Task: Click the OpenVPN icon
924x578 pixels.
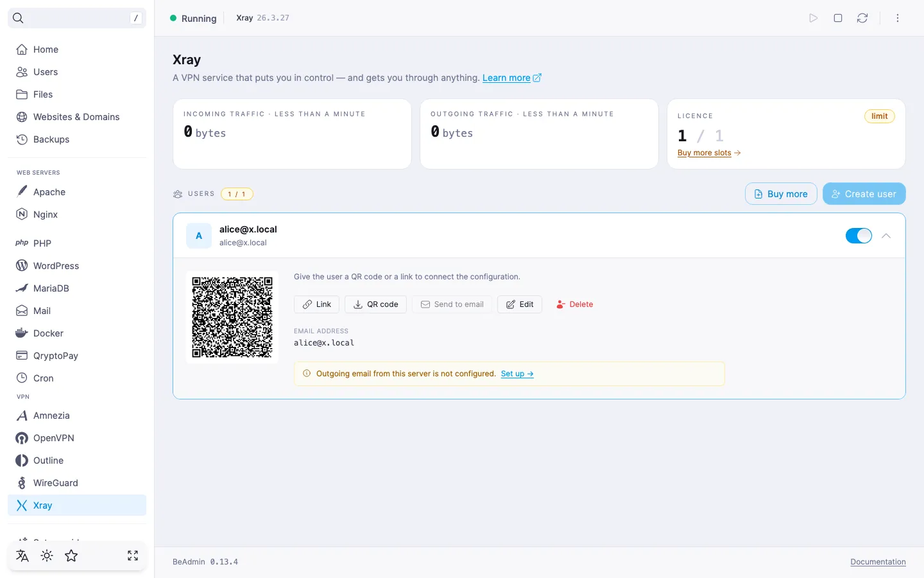Action: click(22, 438)
